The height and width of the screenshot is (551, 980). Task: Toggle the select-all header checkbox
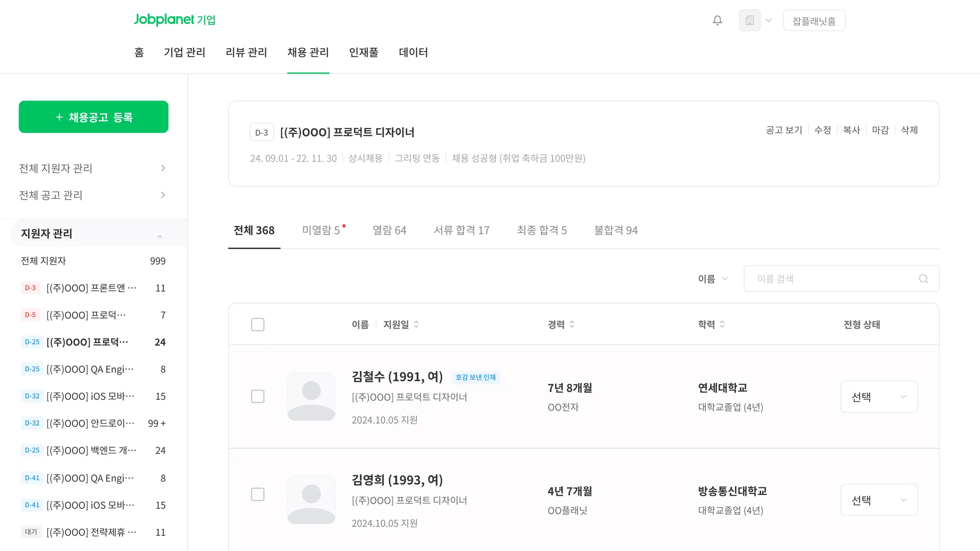click(x=257, y=324)
